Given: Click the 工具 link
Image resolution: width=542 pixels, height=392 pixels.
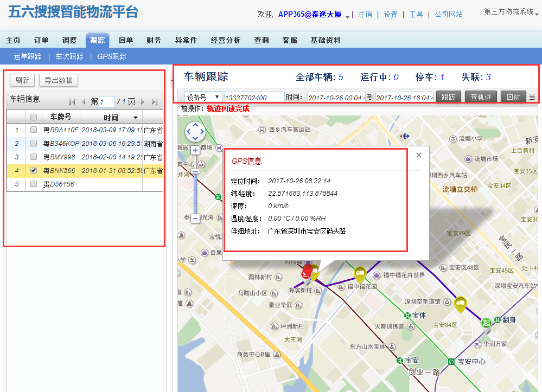Looking at the screenshot, I should pos(416,14).
